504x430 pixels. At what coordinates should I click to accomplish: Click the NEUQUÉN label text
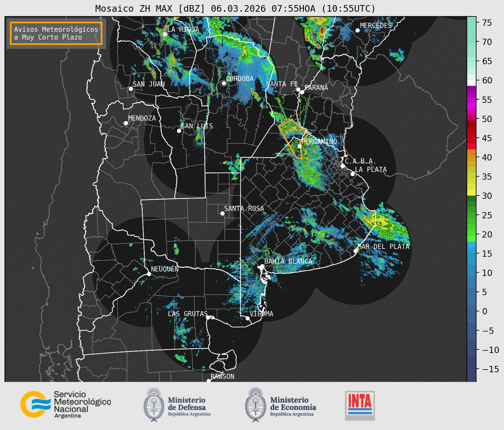tap(165, 269)
